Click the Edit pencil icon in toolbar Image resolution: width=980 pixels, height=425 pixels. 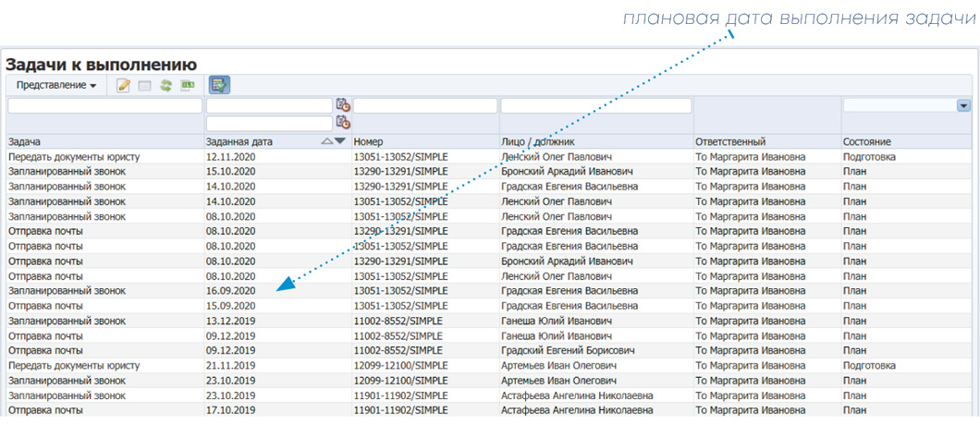point(123,86)
